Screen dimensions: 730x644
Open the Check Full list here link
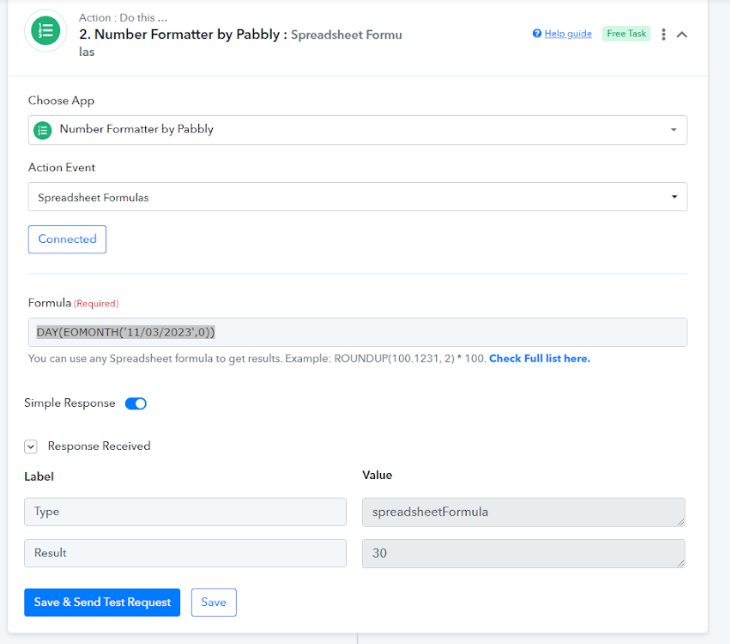tap(540, 359)
